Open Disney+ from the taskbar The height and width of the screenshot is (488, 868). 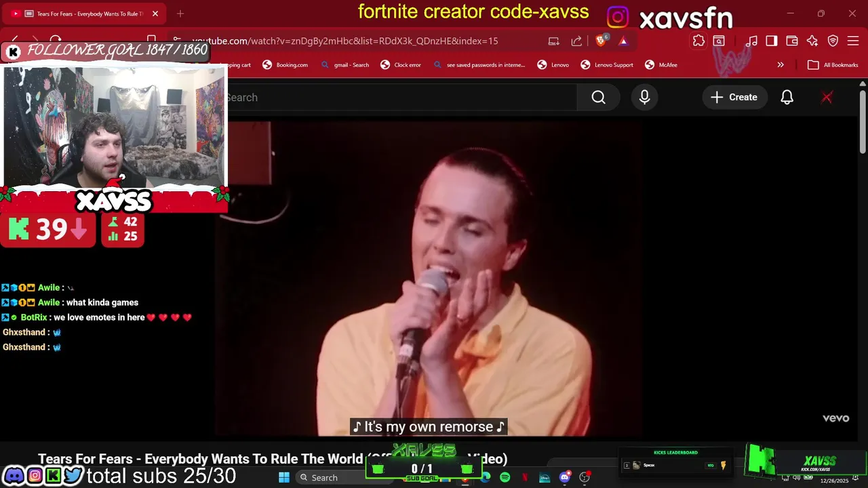545,477
